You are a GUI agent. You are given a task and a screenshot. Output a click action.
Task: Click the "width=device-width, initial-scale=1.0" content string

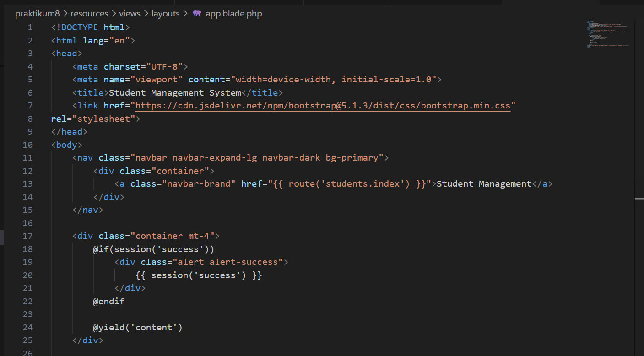pyautogui.click(x=333, y=80)
